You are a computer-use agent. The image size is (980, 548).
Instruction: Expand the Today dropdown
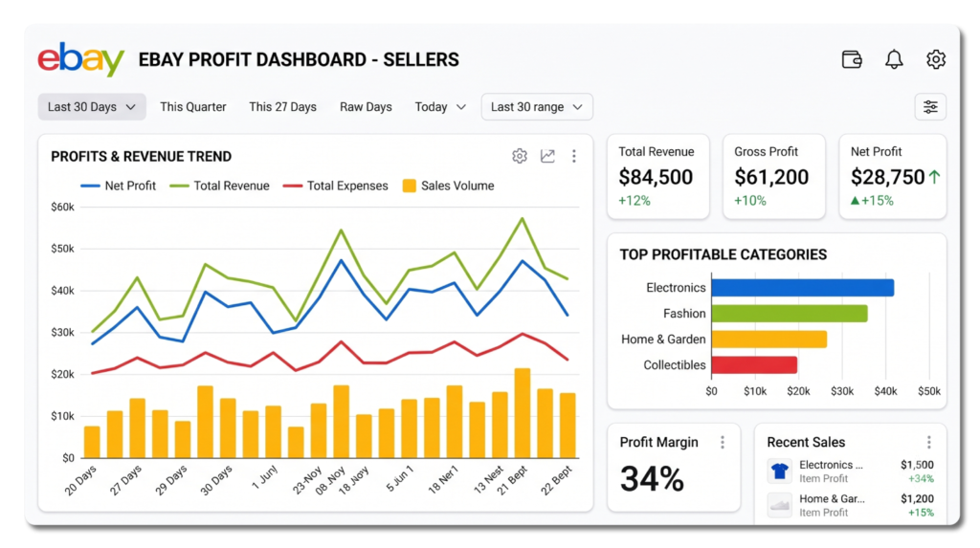440,107
